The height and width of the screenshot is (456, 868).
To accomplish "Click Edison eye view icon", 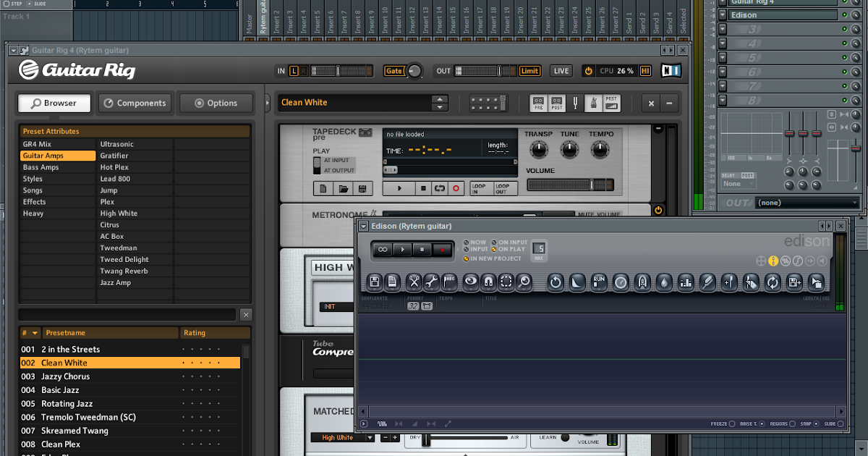I will [471, 282].
